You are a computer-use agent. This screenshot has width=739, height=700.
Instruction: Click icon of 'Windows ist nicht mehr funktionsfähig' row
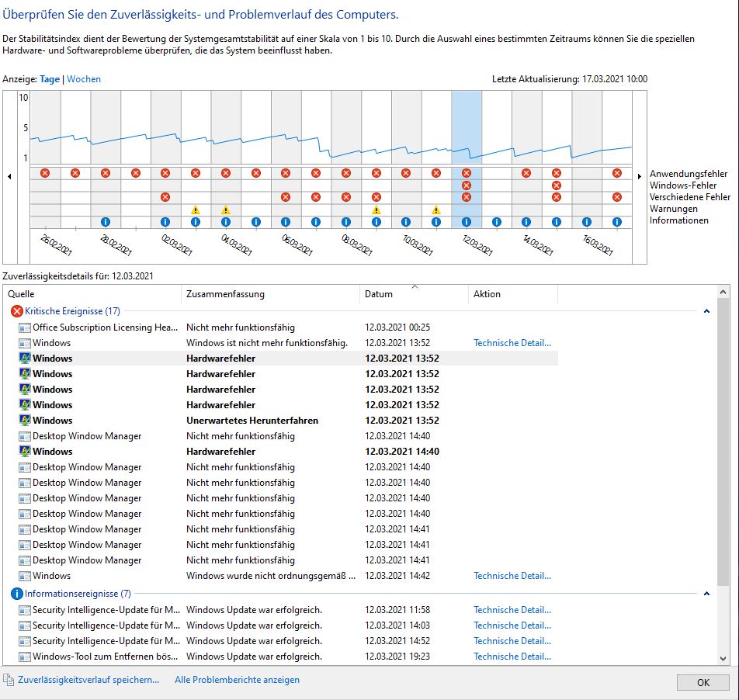(25, 343)
